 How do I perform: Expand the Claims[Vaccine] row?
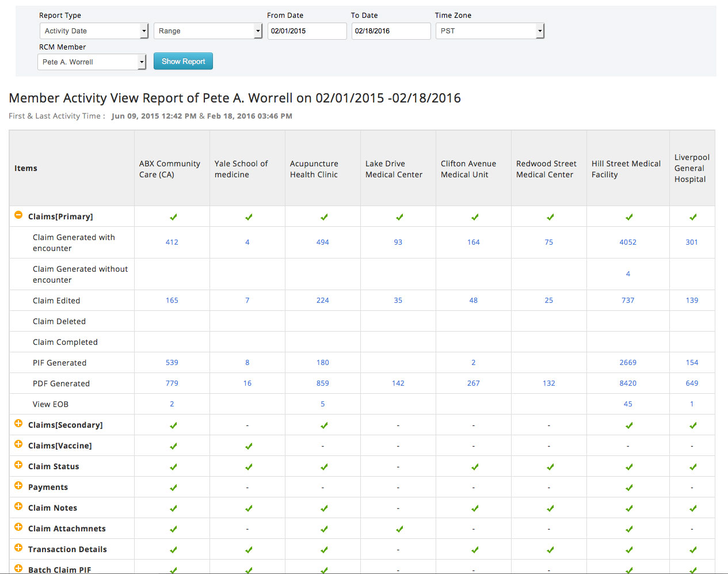[x=18, y=445]
